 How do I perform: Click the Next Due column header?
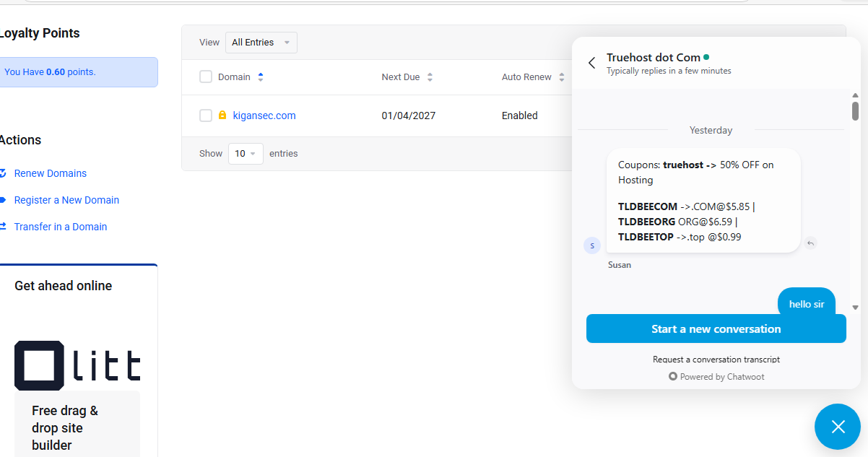tap(401, 77)
